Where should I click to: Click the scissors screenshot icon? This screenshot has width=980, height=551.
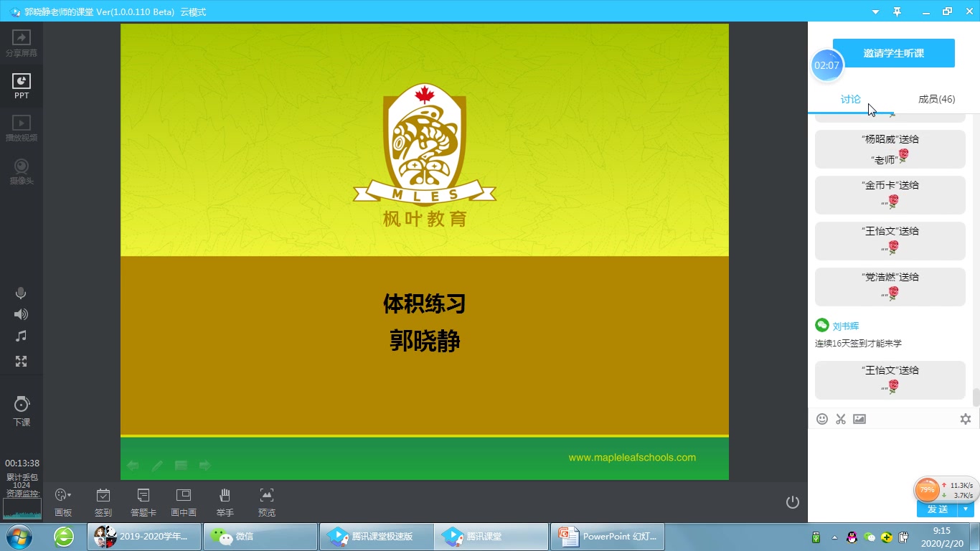[841, 419]
